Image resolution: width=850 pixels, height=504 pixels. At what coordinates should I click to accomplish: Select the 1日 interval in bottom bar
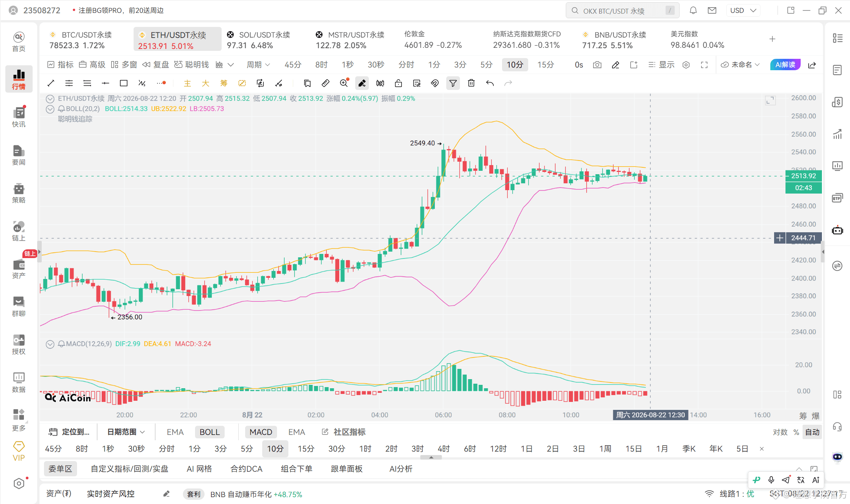(526, 449)
